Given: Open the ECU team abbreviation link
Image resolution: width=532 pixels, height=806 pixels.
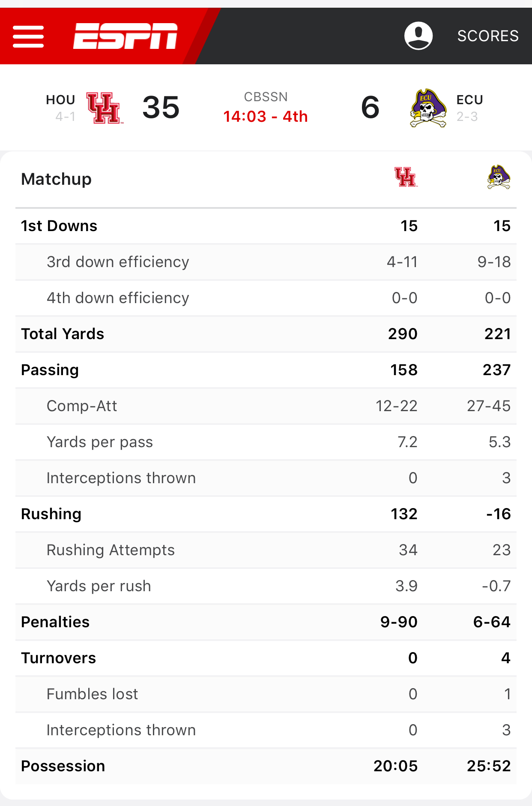Looking at the screenshot, I should point(469,100).
